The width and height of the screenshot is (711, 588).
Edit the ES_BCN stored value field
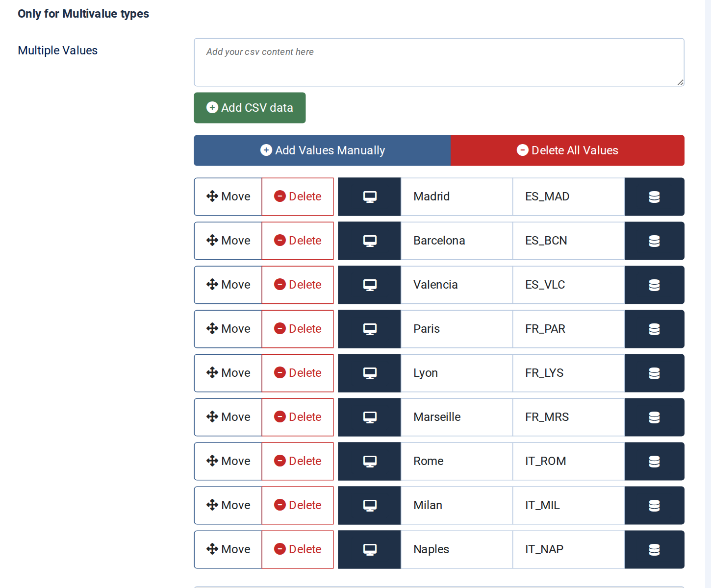pyautogui.click(x=569, y=241)
